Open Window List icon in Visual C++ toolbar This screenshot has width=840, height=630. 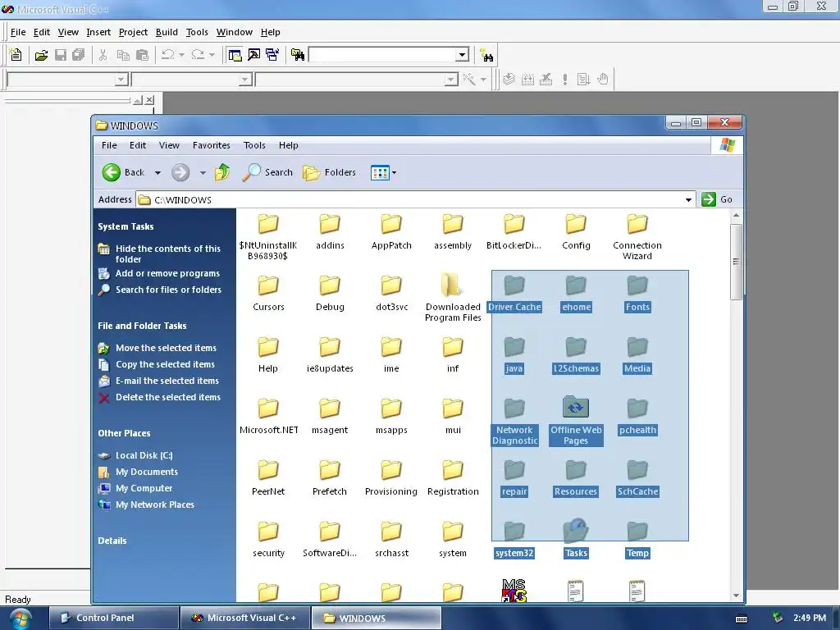pos(272,55)
